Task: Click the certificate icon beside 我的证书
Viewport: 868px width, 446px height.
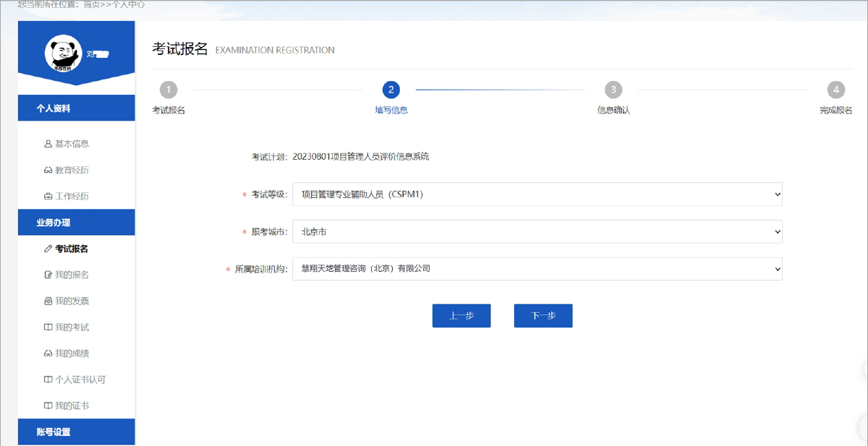Action: tap(48, 405)
